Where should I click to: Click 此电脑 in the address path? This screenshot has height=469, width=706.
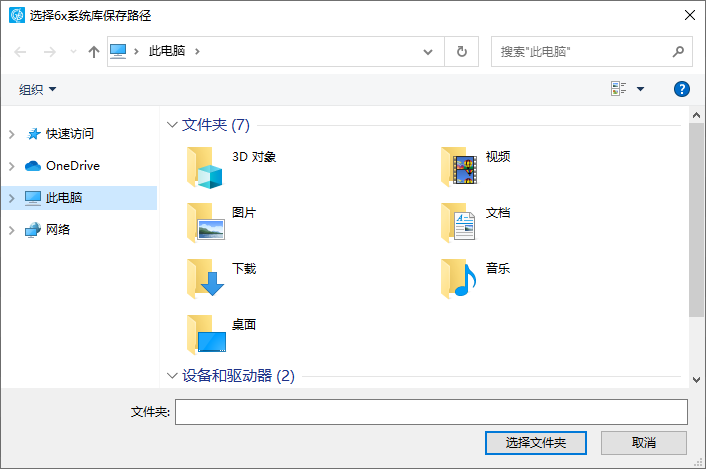click(x=167, y=51)
